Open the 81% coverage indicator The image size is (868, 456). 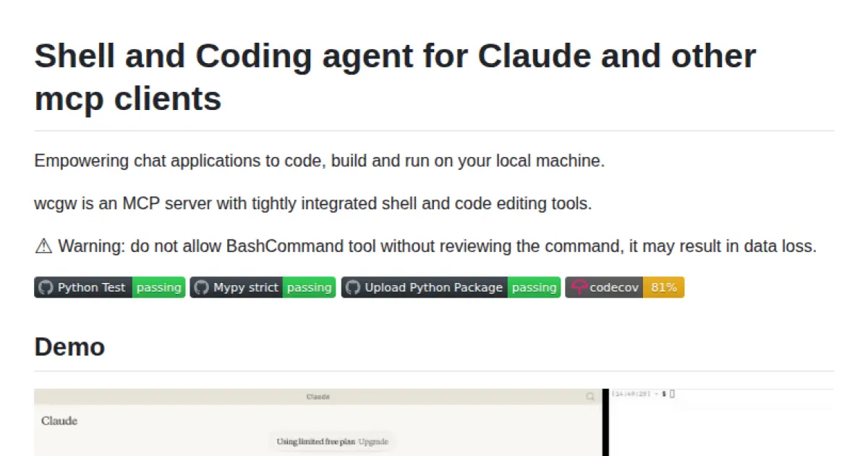point(663,287)
